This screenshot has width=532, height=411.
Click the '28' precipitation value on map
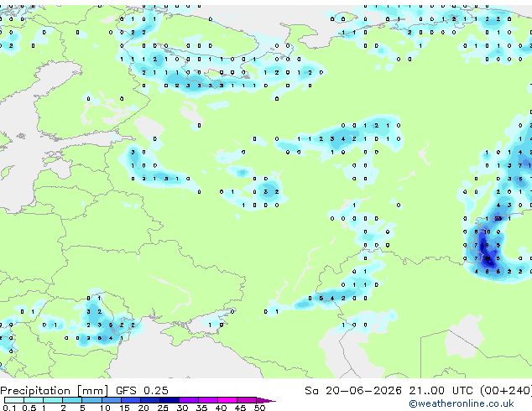(488, 258)
